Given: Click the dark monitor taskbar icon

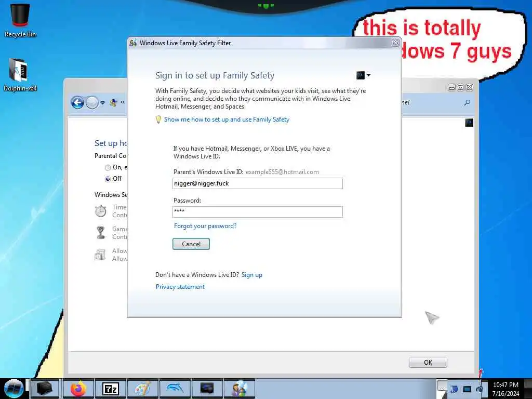Looking at the screenshot, I should pyautogui.click(x=207, y=389).
